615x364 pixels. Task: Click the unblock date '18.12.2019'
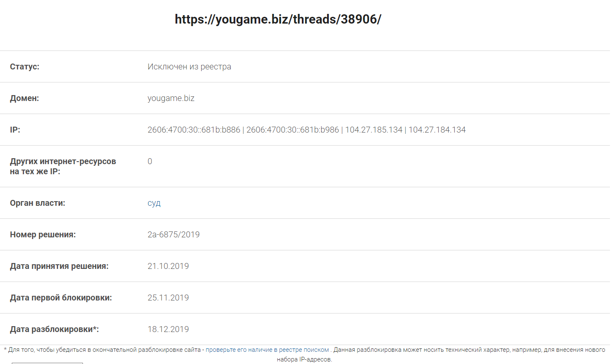tap(168, 329)
